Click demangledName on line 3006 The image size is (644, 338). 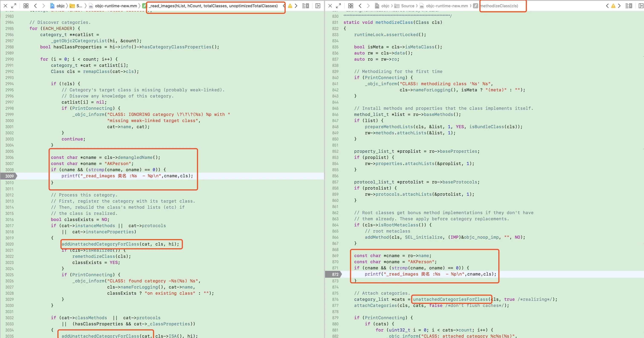pos(135,157)
